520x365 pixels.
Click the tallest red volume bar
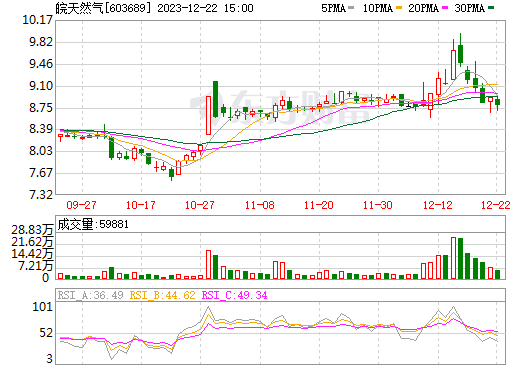tap(453, 258)
